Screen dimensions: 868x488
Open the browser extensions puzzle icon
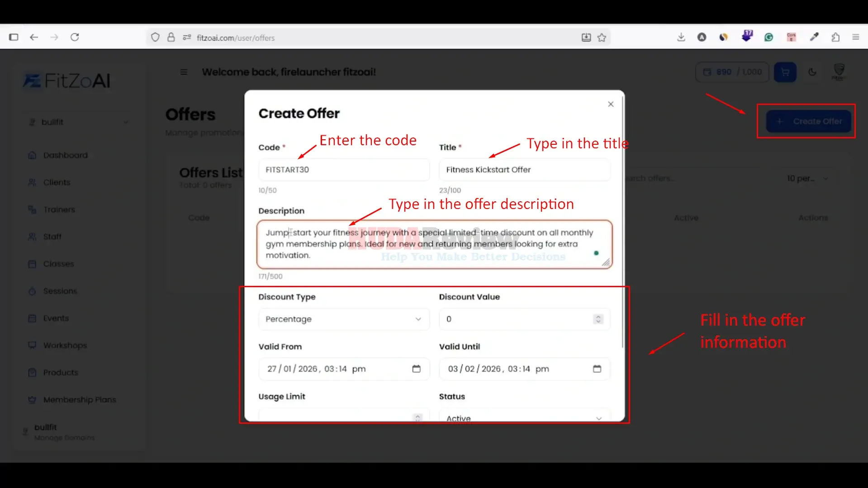point(835,38)
